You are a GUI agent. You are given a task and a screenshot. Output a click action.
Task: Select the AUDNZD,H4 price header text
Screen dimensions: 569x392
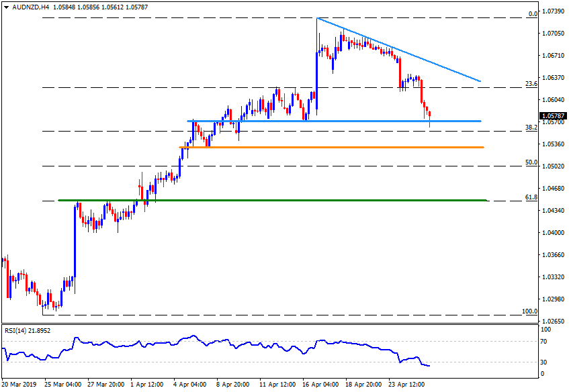click(x=80, y=7)
